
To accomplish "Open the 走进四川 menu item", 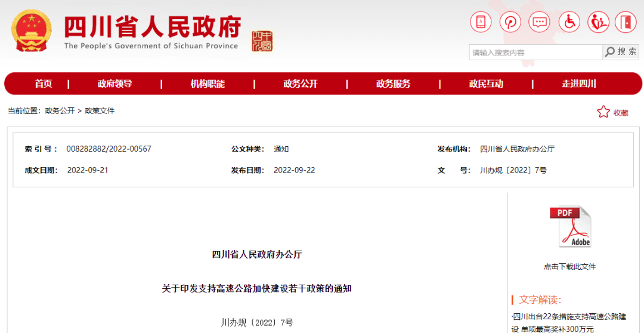I will pos(578,84).
